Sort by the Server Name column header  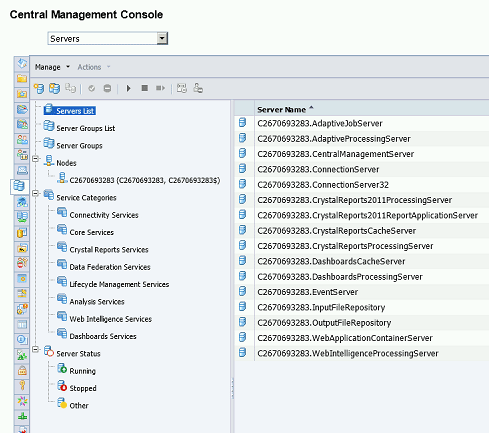(x=285, y=109)
